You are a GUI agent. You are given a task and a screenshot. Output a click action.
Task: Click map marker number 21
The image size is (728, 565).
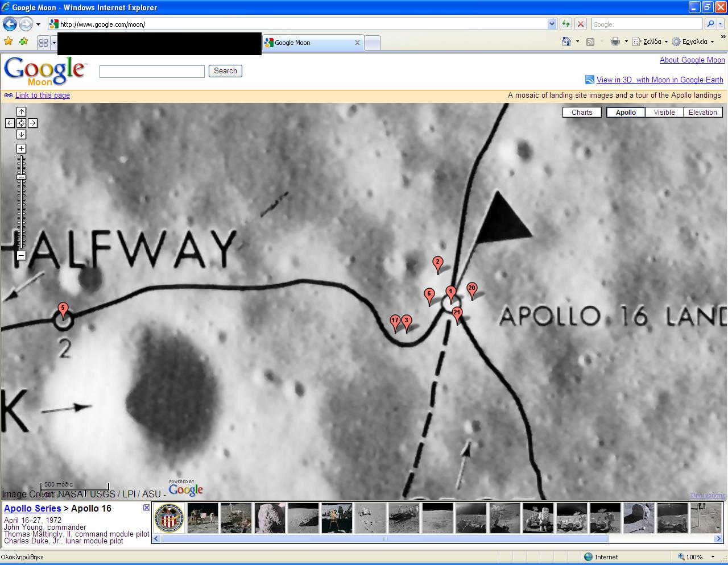click(457, 315)
